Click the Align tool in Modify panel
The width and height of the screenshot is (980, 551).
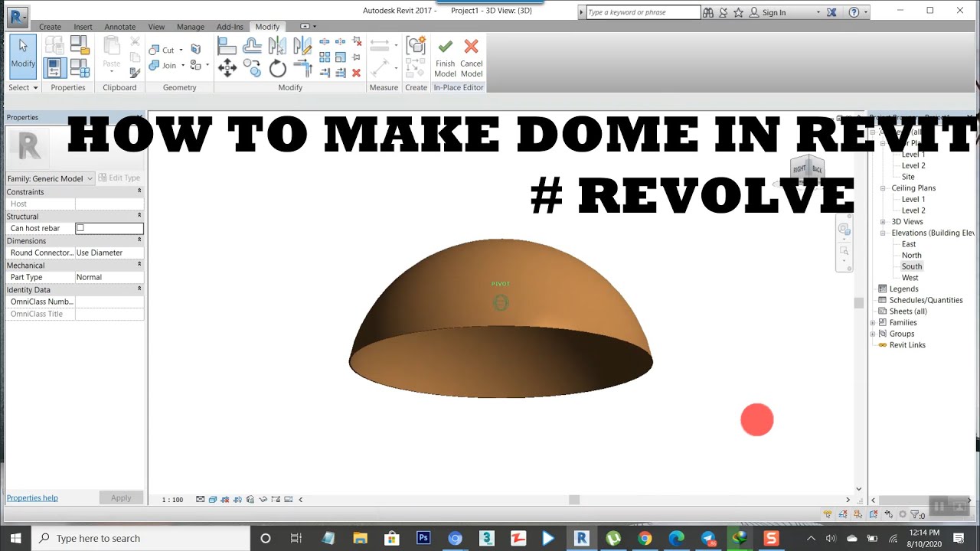(227, 46)
